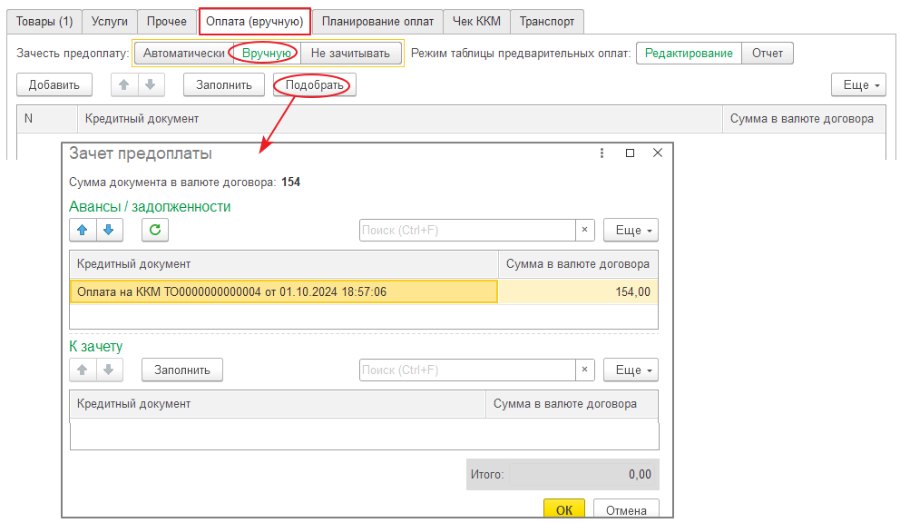900x523 pixels.
Task: Select Оплата на ККМ ТО0000000000004 row
Action: tap(284, 292)
